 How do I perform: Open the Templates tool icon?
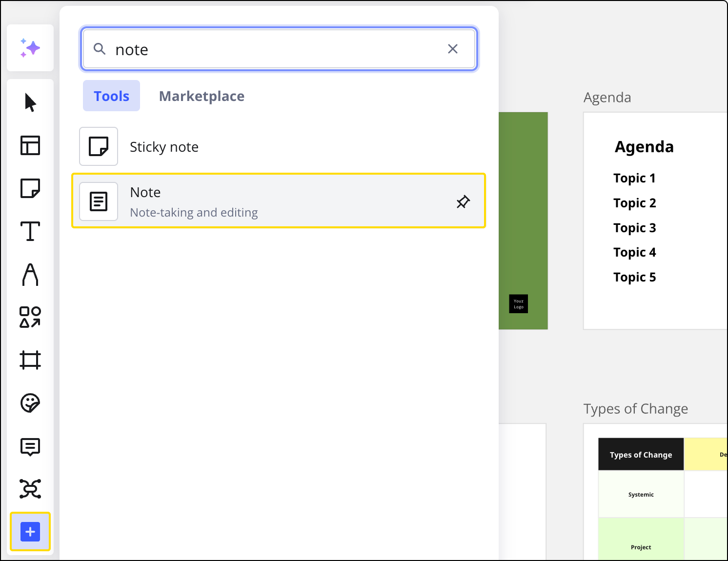coord(30,145)
